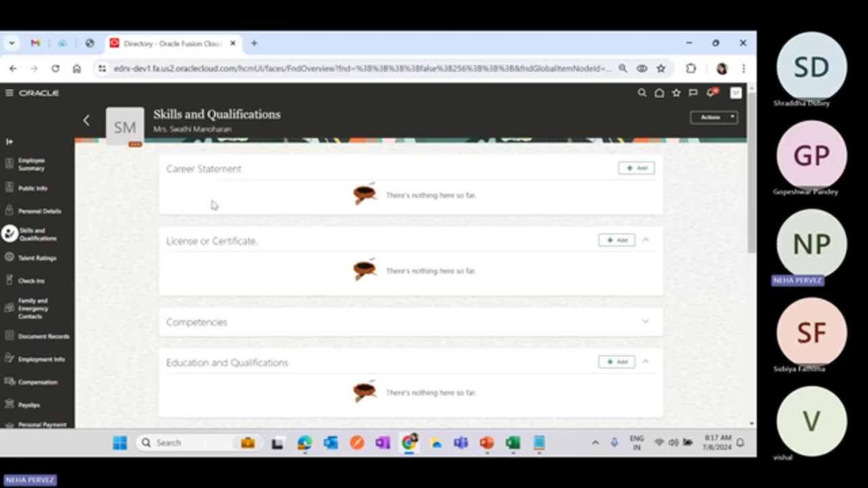Click the orange dots badge under SM avatar
This screenshot has height=488, width=868.
point(135,144)
